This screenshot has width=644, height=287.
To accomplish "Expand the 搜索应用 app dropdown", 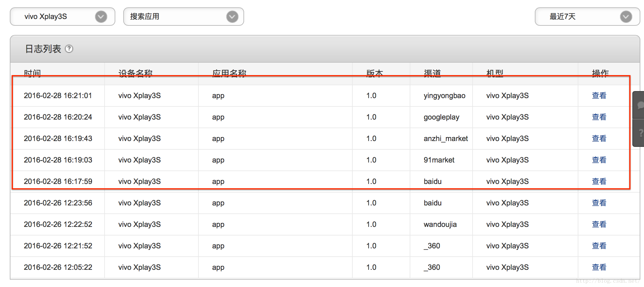I will (183, 17).
